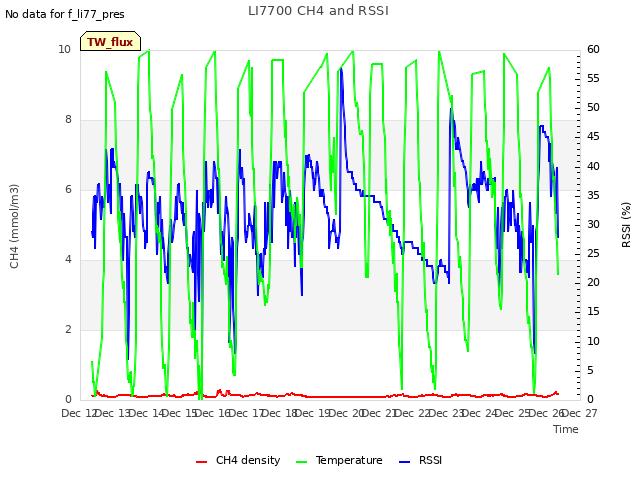Click chart title LI7700 CH4 and RSSI

[318, 11]
